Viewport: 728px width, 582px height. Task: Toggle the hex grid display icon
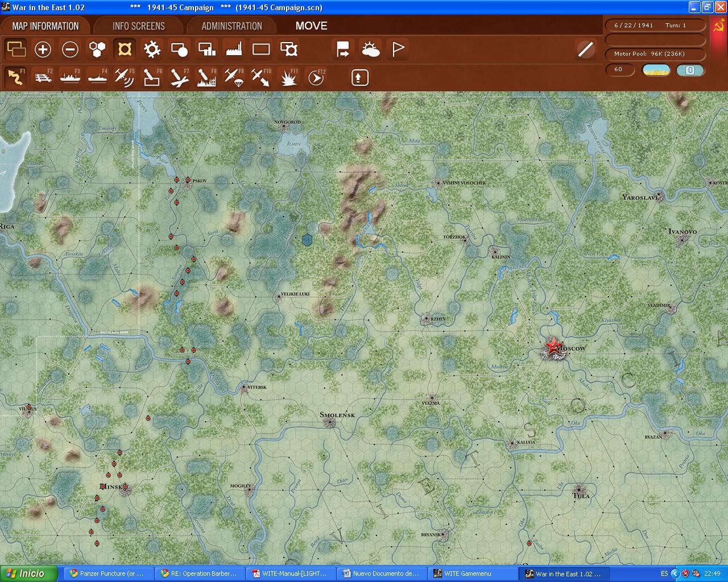tap(97, 49)
